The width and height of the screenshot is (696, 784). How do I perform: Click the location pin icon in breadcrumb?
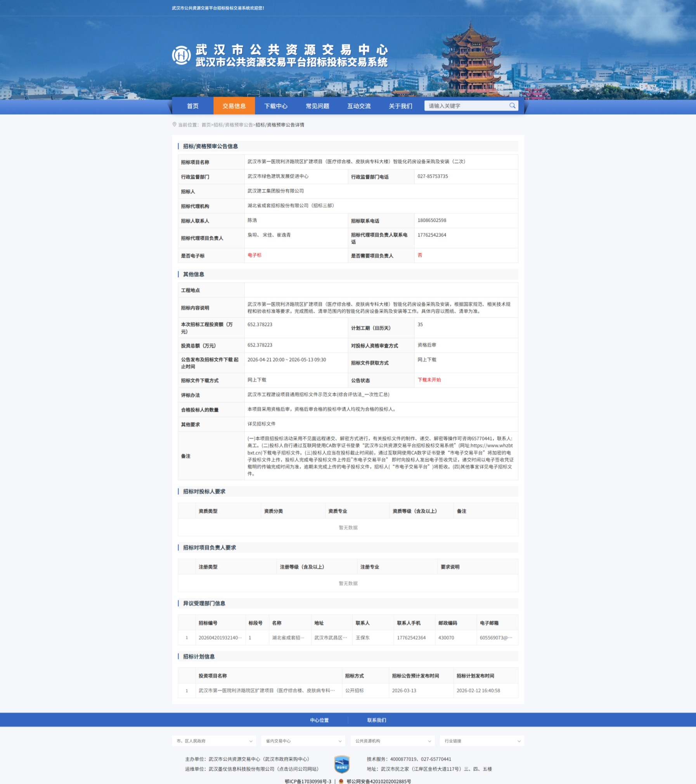174,124
